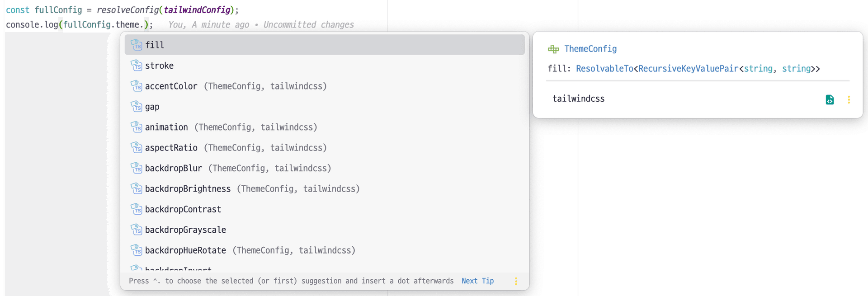Viewport: 868px width, 296px height.
Task: Open the ThemeConfig type link
Action: [x=590, y=49]
